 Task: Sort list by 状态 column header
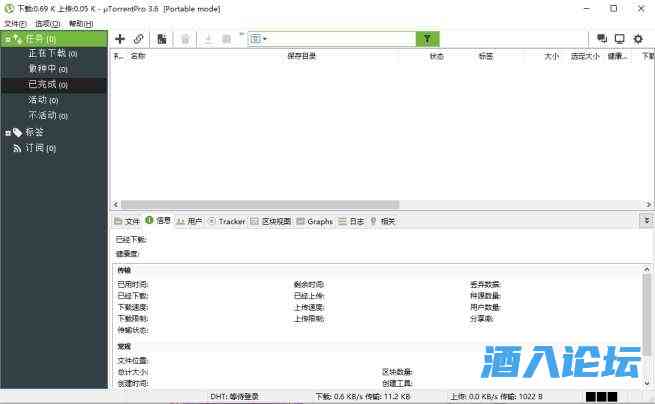437,56
